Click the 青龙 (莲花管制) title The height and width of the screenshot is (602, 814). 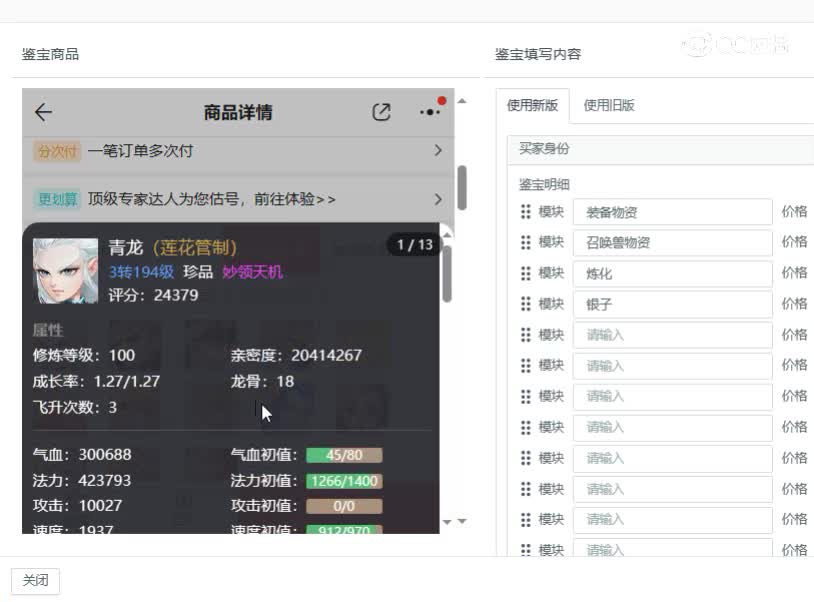click(172, 248)
